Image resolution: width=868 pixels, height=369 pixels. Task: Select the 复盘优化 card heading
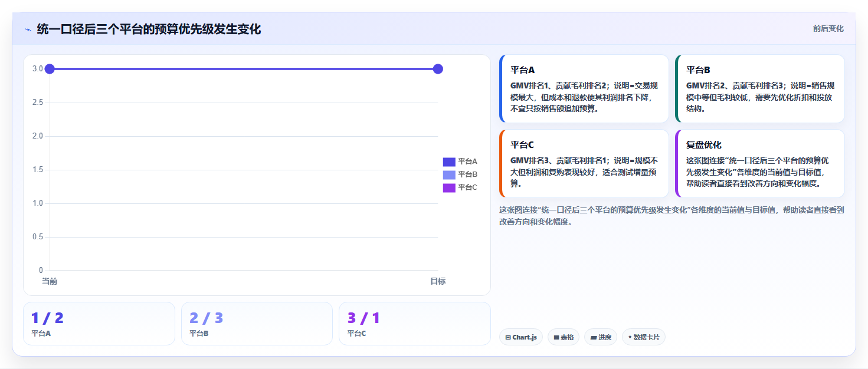coord(704,144)
